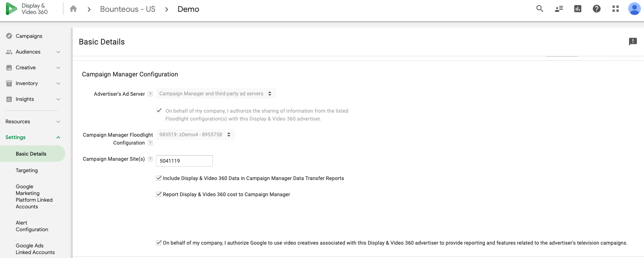The width and height of the screenshot is (644, 258).
Task: Collapse the Settings section chevron
Action: click(x=58, y=137)
